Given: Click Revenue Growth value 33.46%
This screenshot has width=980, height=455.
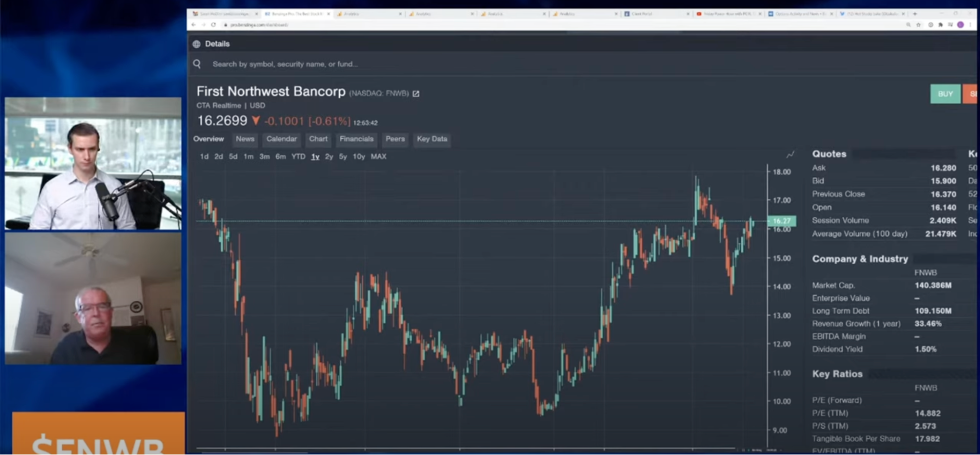Looking at the screenshot, I should click(x=928, y=324).
